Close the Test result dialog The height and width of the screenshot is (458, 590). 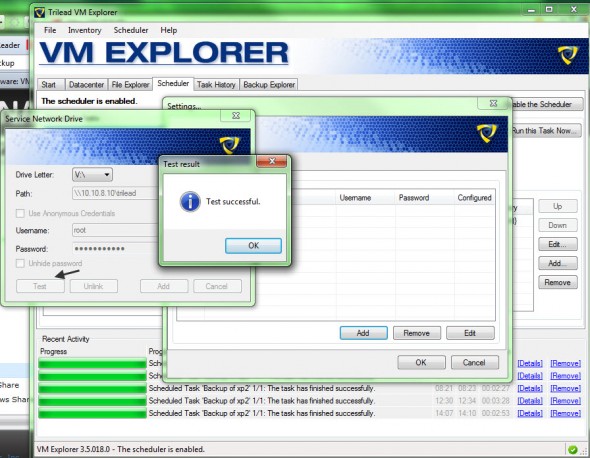click(272, 161)
